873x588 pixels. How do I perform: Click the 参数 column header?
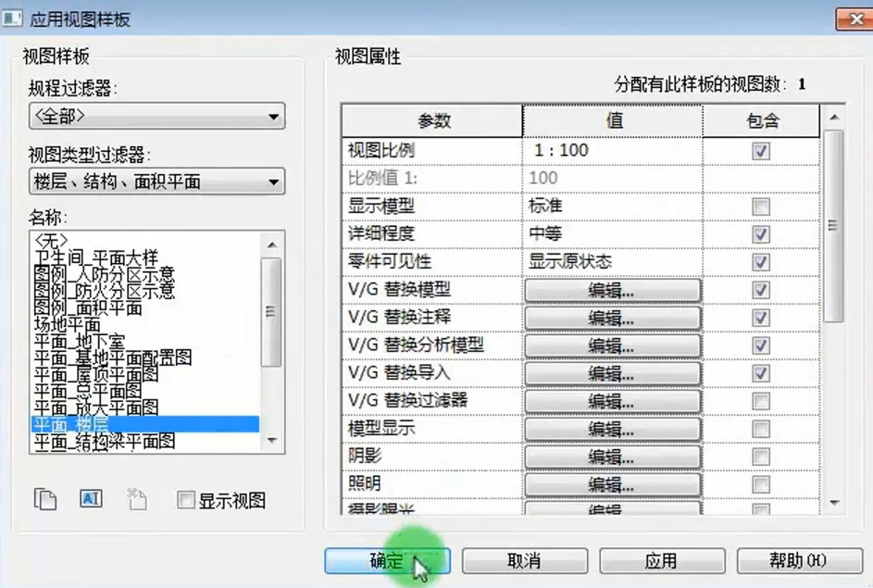433,120
